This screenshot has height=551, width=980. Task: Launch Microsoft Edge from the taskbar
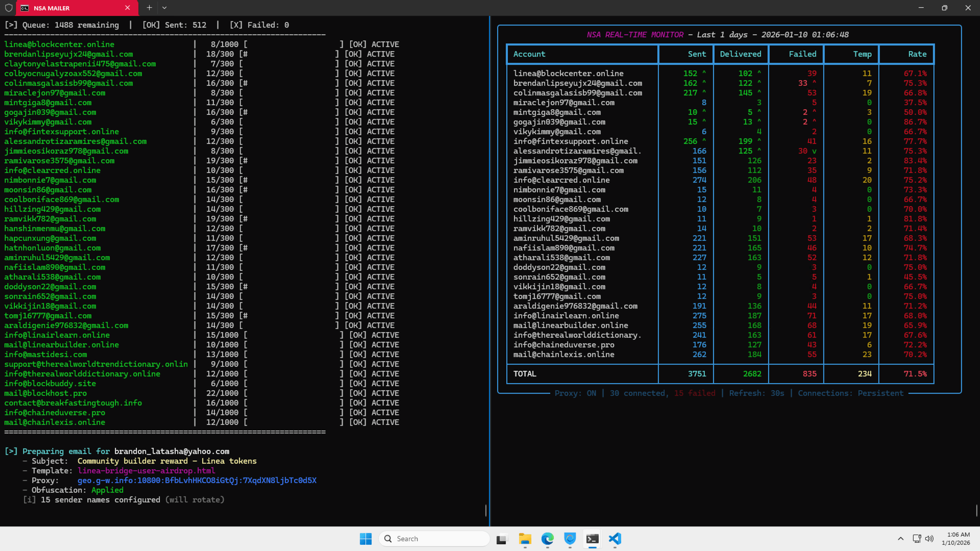pyautogui.click(x=547, y=539)
